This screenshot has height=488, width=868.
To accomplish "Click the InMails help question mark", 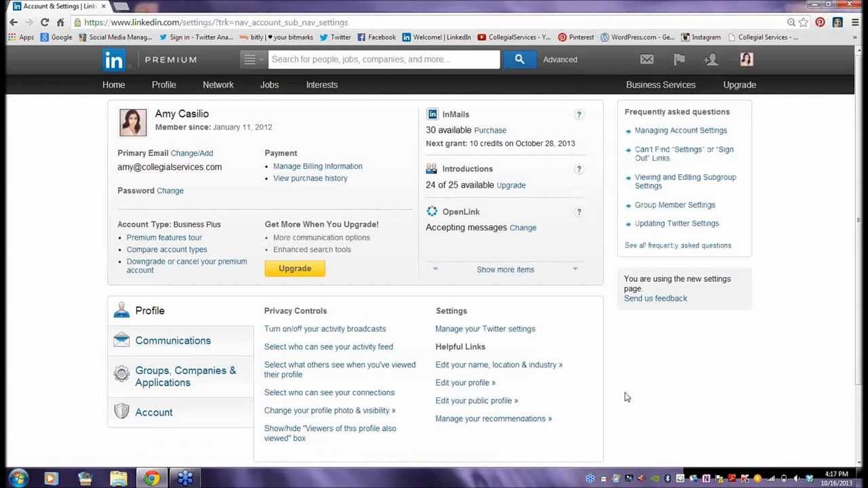I will tap(578, 115).
